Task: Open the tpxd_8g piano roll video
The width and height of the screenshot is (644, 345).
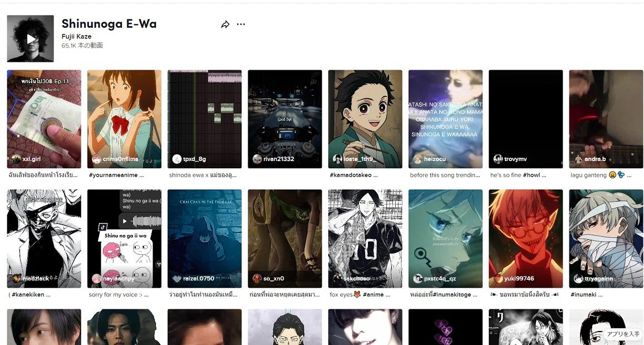Action: pyautogui.click(x=204, y=119)
